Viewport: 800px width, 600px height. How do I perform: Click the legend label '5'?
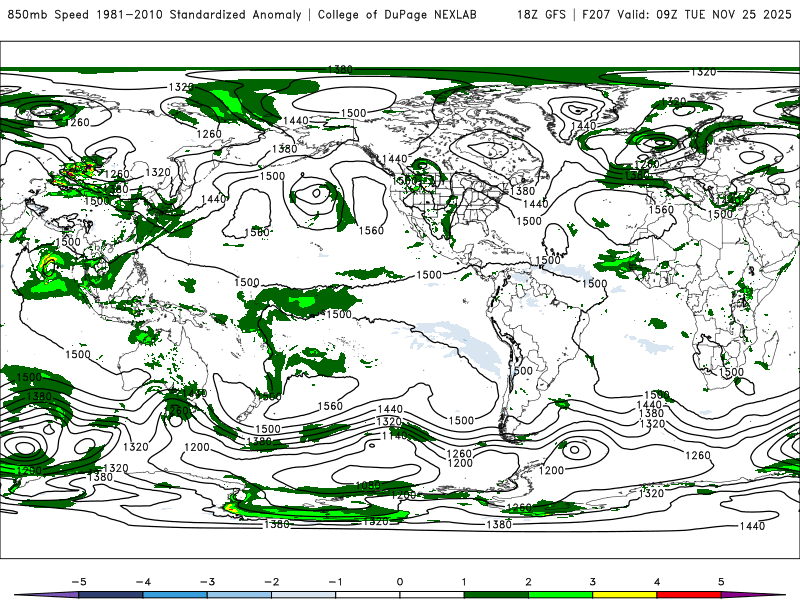[x=721, y=582]
